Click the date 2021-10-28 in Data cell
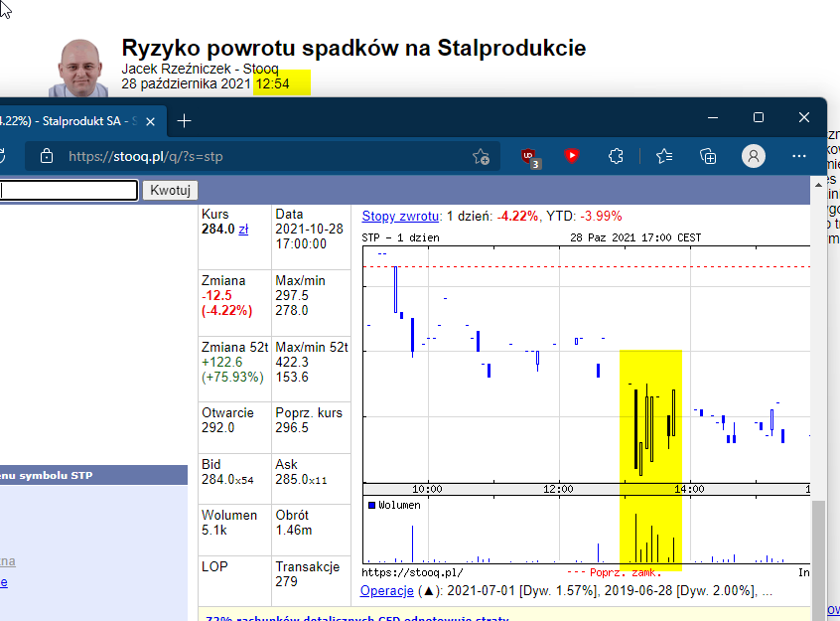 coord(309,229)
